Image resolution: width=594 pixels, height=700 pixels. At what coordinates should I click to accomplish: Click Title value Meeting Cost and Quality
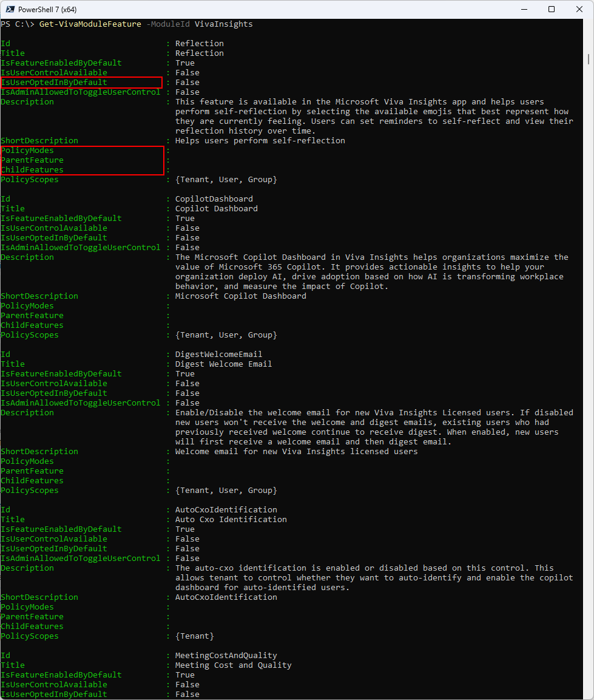[x=234, y=665]
